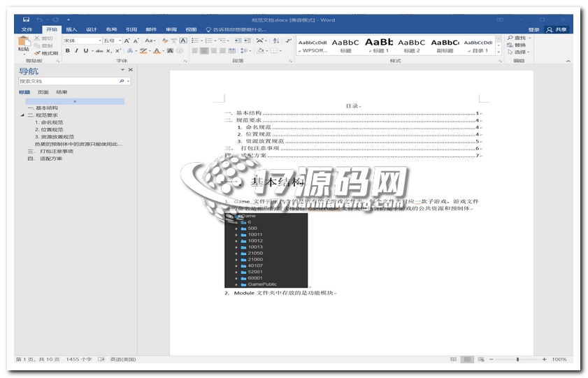Screen dimensions: 588x378
Task: Open the 设计 (Design) tab
Action: tap(91, 29)
